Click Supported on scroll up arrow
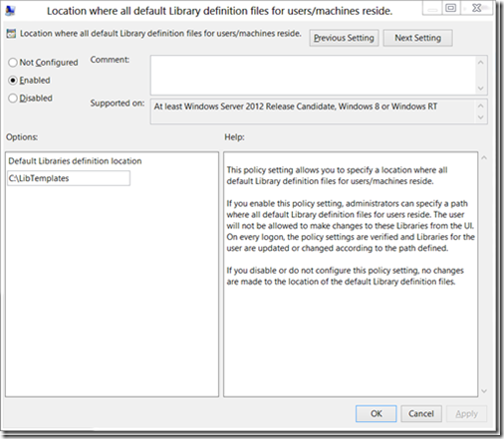 pyautogui.click(x=480, y=106)
